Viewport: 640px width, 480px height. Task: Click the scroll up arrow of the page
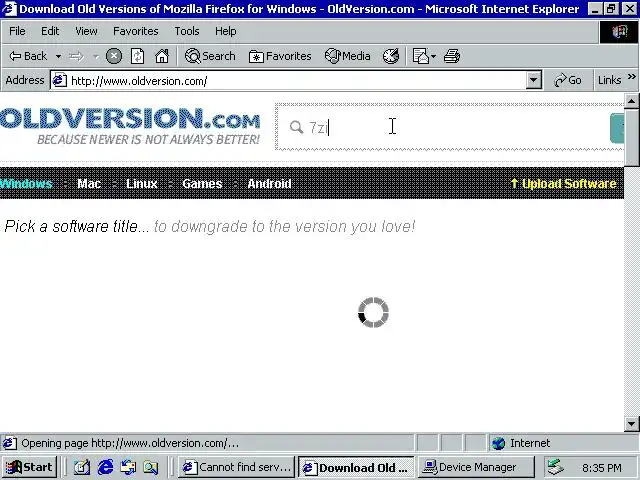[631, 100]
